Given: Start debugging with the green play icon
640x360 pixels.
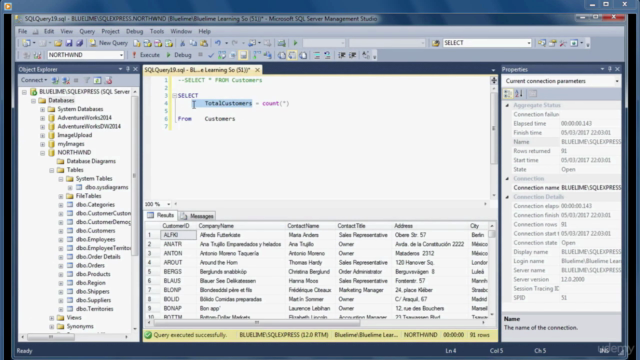Looking at the screenshot, I should (x=295, y=43).
